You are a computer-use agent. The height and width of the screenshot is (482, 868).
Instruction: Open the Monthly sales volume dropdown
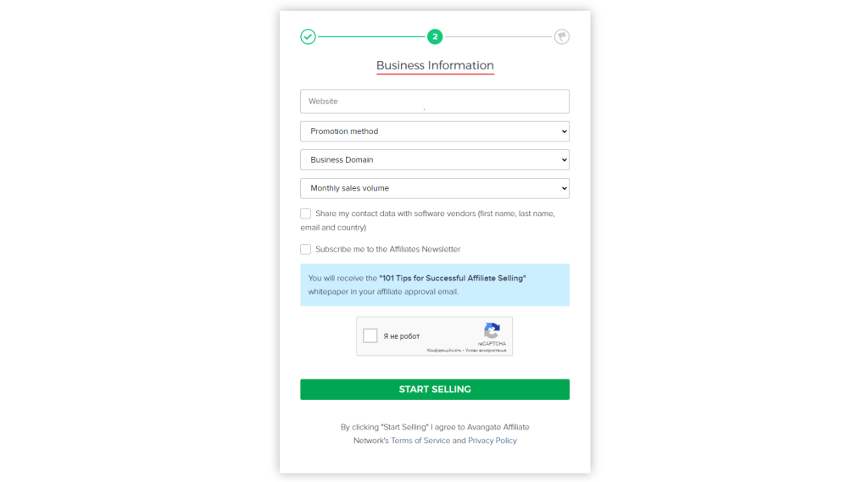point(434,188)
